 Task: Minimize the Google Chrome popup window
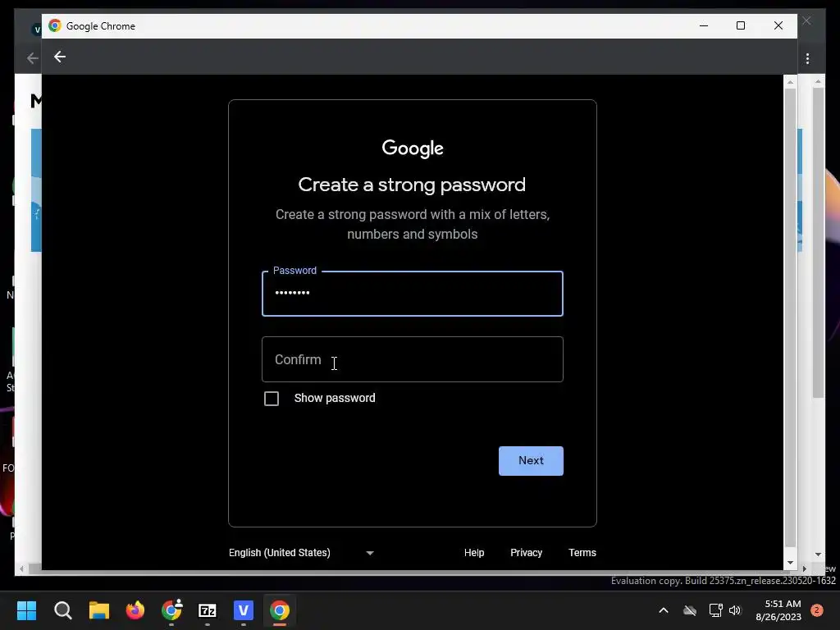(704, 25)
